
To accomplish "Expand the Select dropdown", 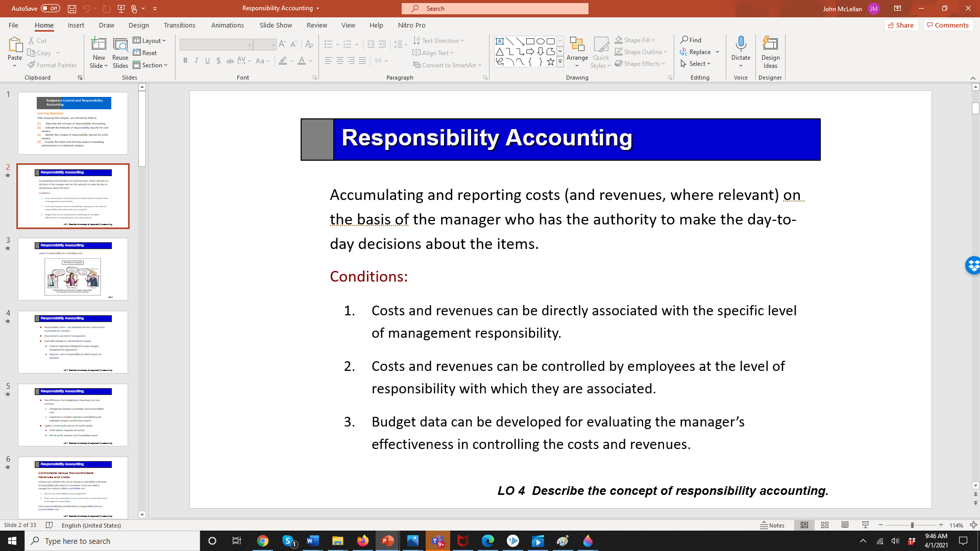I will (696, 63).
